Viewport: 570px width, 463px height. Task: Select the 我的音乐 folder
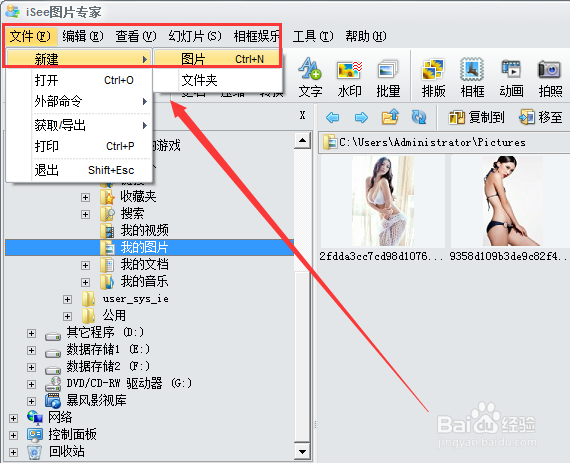coord(145,282)
